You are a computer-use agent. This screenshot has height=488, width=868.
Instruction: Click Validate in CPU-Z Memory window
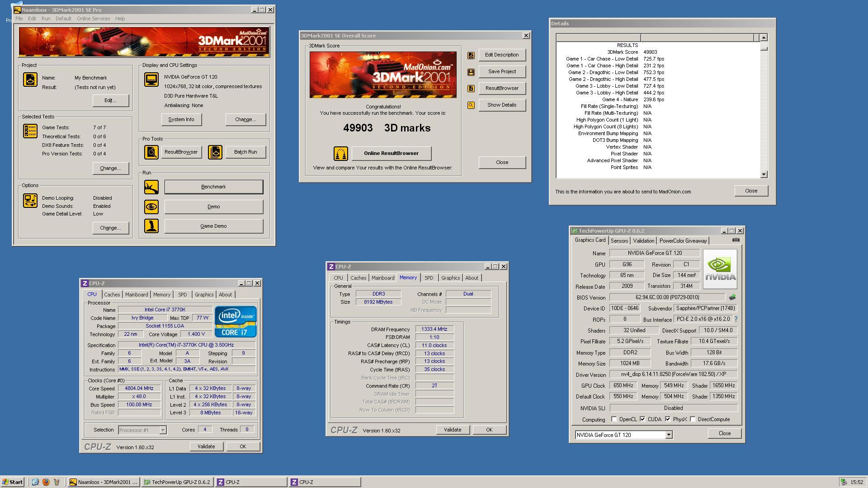[x=453, y=430]
